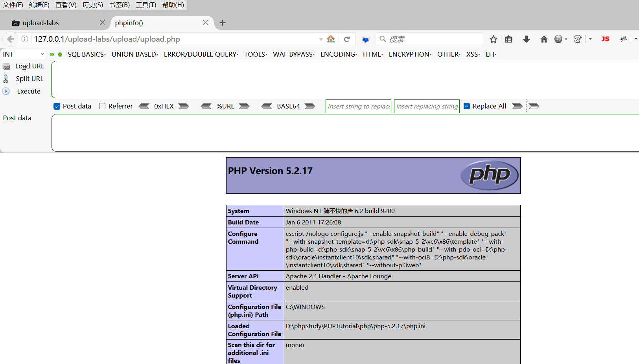Click left arrow beside 0xHEX
Viewport: 639px width, 364px height.
(x=144, y=106)
